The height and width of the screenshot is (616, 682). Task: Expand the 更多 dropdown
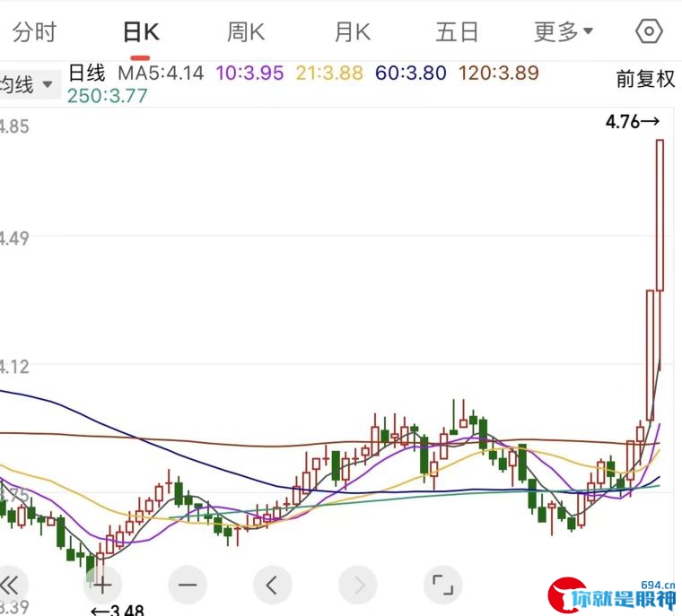click(x=564, y=32)
